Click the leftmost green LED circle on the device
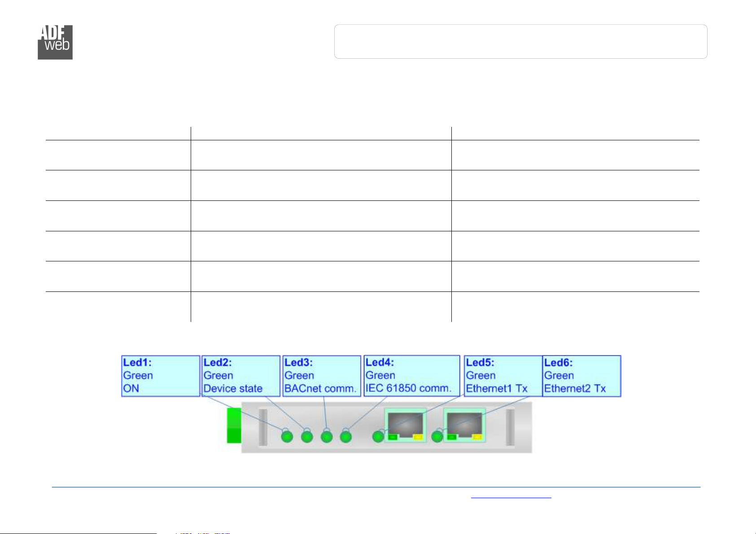756x534 pixels. pyautogui.click(x=287, y=436)
